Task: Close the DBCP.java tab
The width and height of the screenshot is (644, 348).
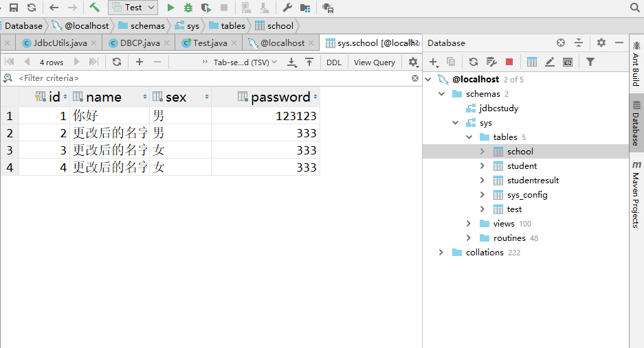Action: [167, 43]
